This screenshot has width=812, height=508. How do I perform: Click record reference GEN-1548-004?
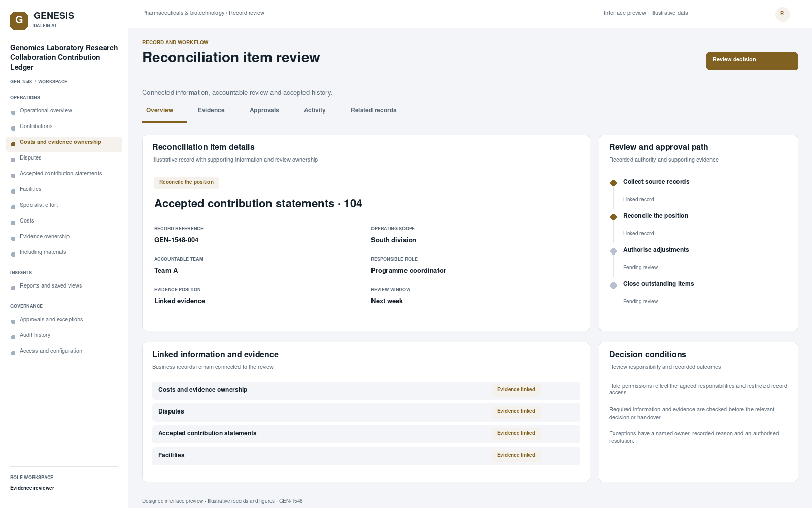[176, 240]
